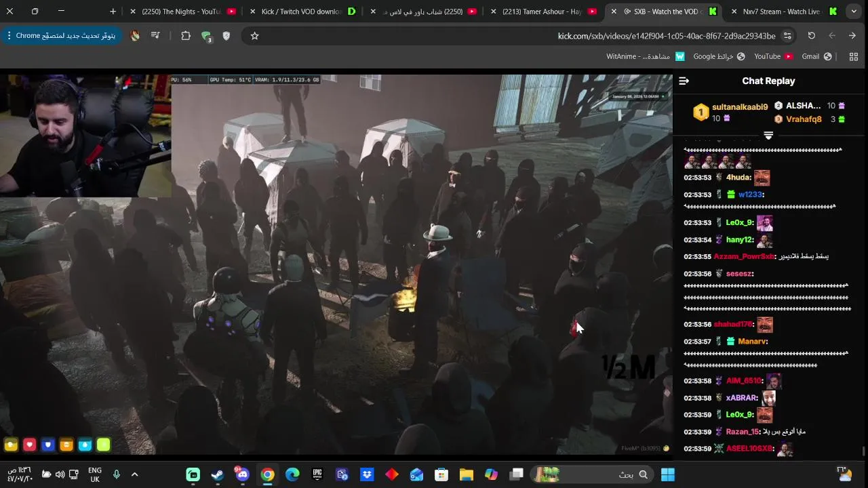Open File Explorer from the taskbar

pos(467,474)
